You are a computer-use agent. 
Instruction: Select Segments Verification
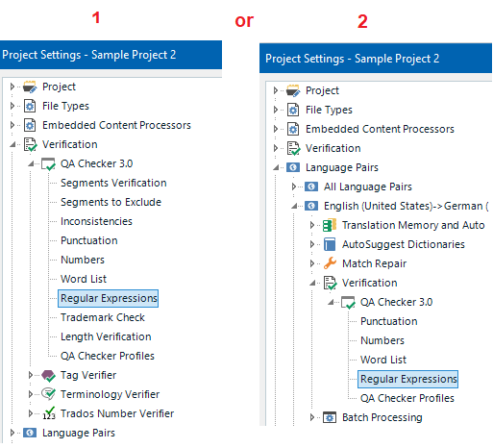pyautogui.click(x=113, y=183)
